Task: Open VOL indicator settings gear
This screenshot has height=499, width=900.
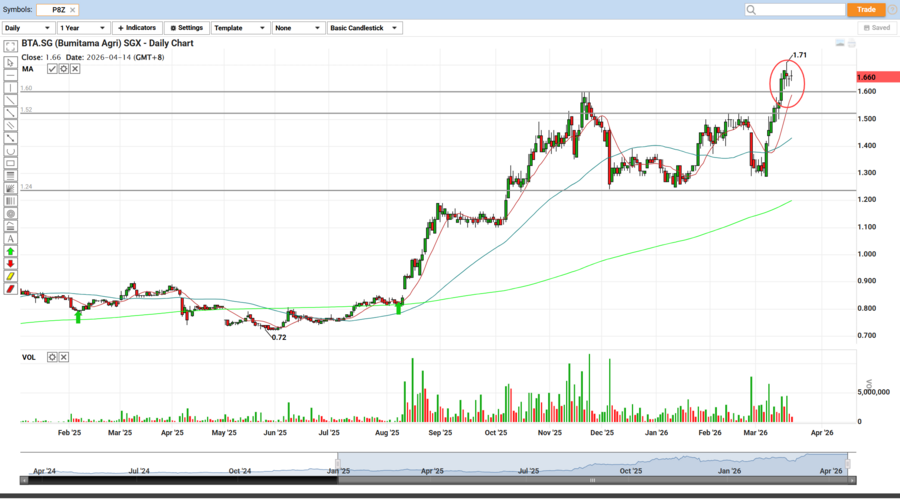Action: point(53,357)
